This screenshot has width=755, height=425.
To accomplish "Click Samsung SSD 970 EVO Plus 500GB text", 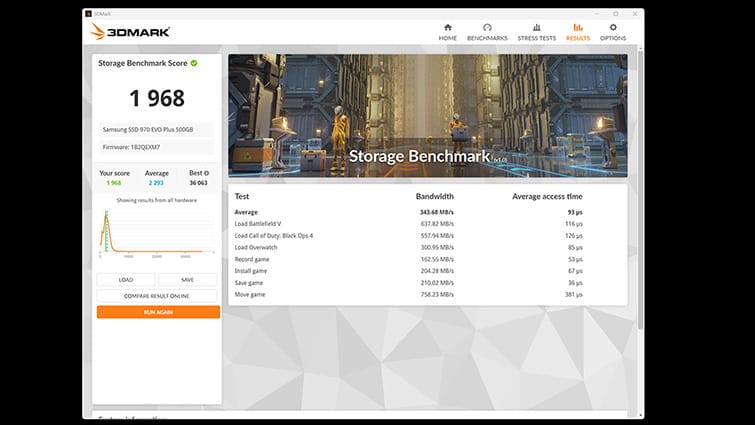I will (148, 129).
